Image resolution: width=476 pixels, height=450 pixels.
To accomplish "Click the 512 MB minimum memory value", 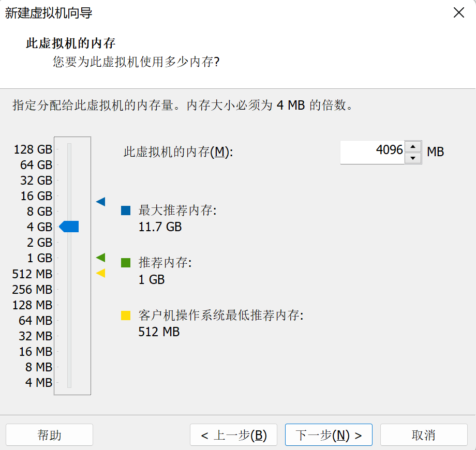I will point(159,332).
